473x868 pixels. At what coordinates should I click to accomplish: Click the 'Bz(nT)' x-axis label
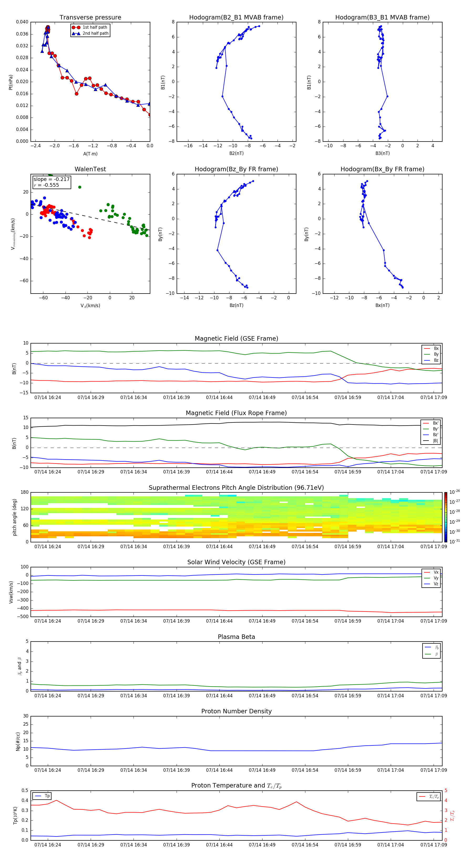pyautogui.click(x=236, y=305)
